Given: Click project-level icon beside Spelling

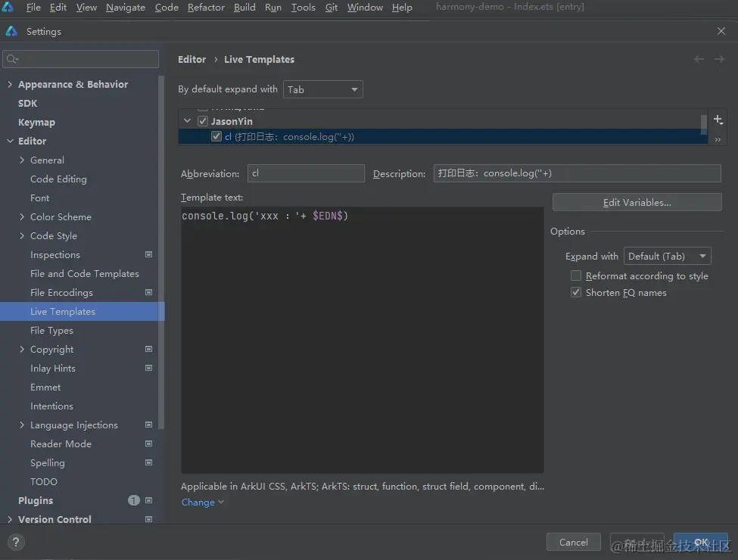Looking at the screenshot, I should pos(148,462).
